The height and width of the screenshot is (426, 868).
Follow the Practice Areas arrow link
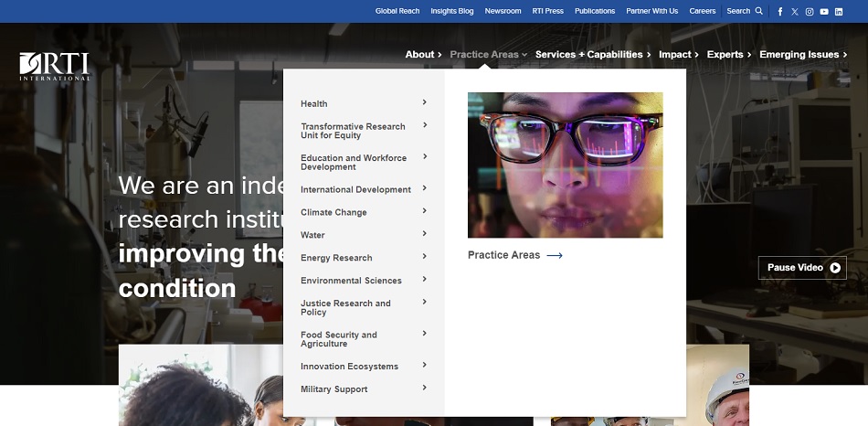pyautogui.click(x=515, y=255)
